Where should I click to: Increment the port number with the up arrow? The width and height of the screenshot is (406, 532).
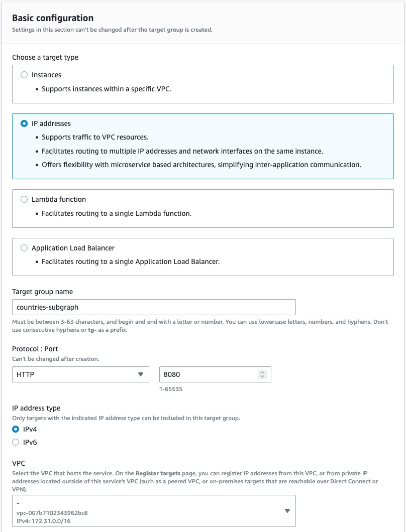[x=262, y=371]
